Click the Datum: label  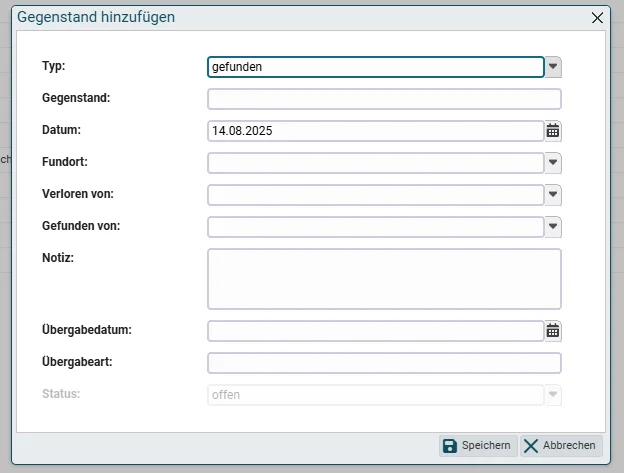[x=61, y=130]
